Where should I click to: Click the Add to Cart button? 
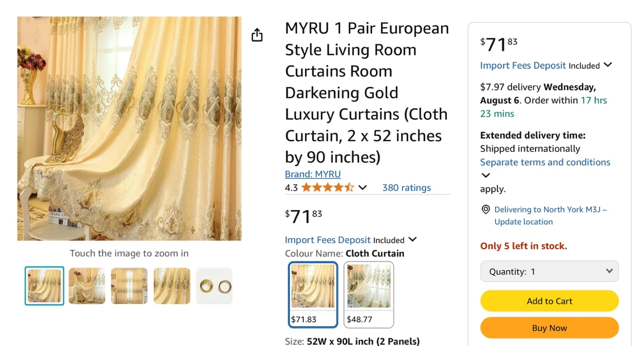pos(549,301)
